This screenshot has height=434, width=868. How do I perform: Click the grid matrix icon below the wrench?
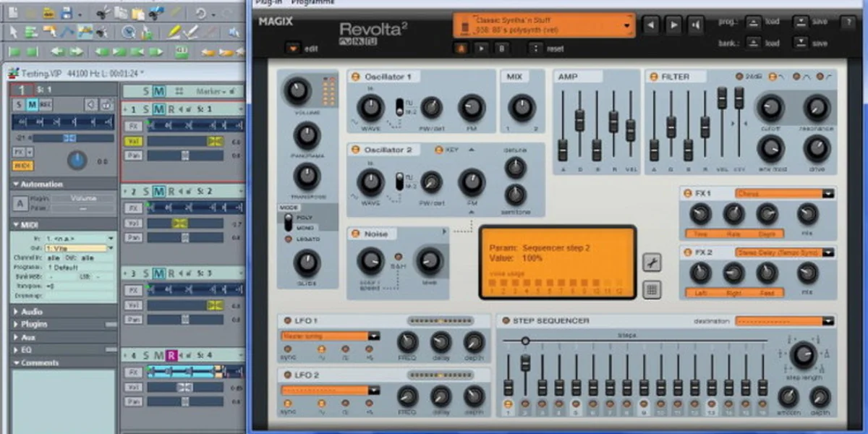tap(652, 290)
